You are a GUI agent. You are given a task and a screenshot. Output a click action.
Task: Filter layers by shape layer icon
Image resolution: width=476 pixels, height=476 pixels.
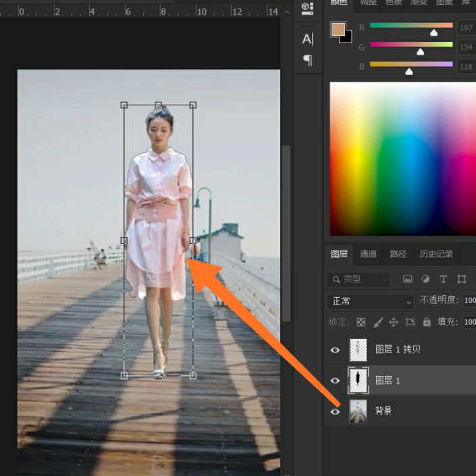point(461,279)
